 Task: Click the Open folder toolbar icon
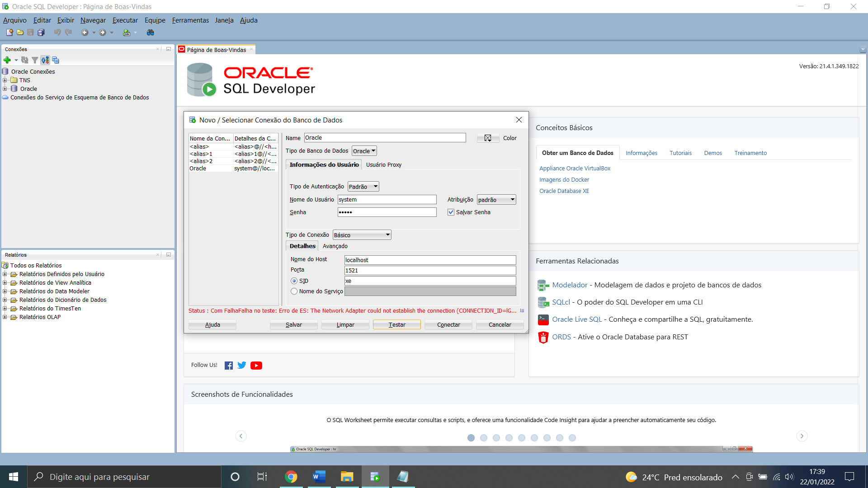[x=20, y=33]
